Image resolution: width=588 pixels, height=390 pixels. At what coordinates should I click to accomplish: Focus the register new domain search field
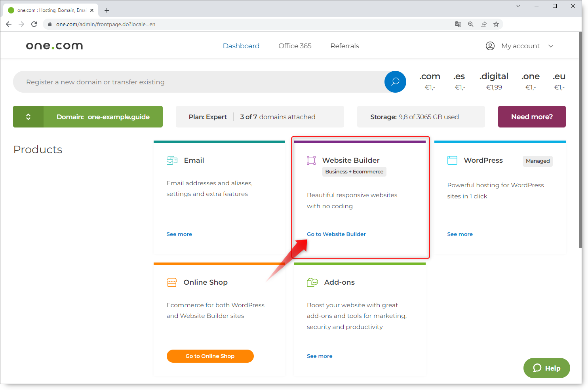(198, 82)
